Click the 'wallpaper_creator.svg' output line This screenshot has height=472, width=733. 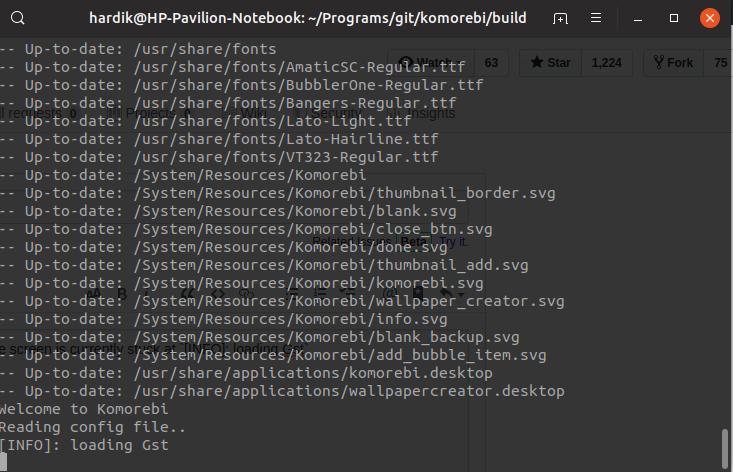click(282, 301)
